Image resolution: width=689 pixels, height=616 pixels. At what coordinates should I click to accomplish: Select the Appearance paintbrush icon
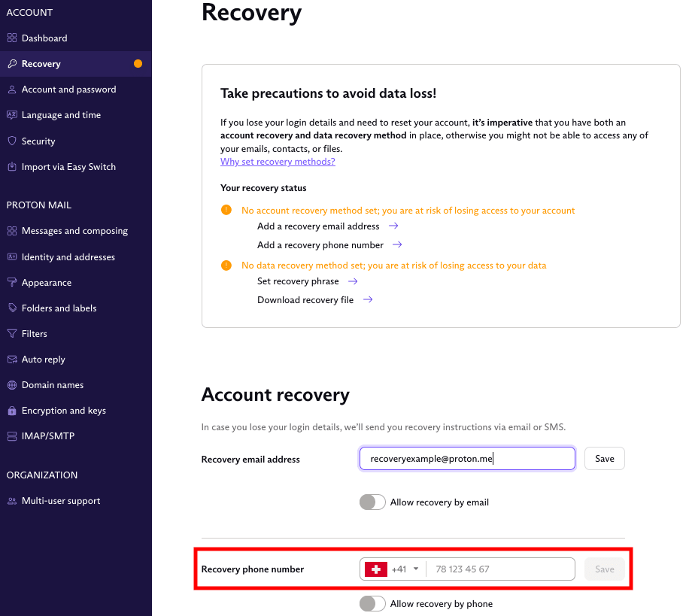click(12, 282)
